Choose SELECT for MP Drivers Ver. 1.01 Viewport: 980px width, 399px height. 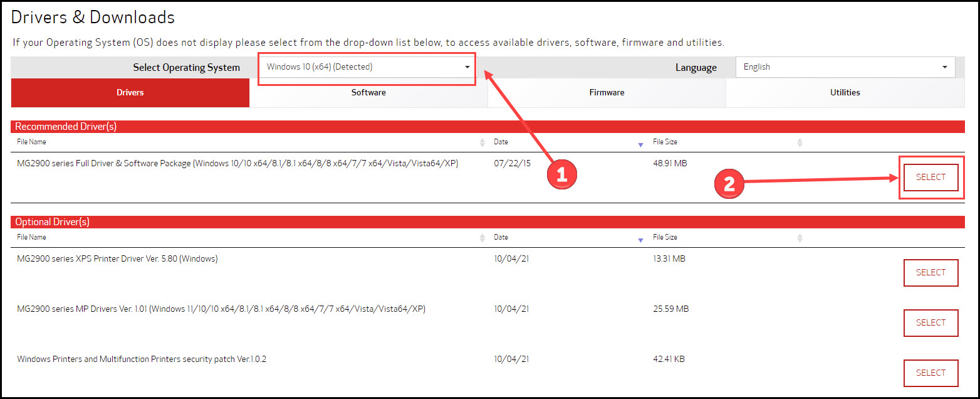point(930,323)
